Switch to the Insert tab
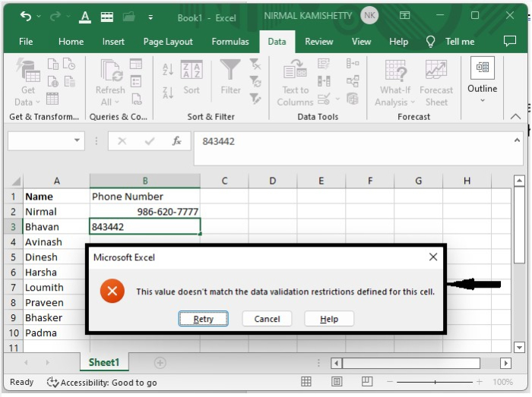The width and height of the screenshot is (532, 397). click(x=114, y=42)
